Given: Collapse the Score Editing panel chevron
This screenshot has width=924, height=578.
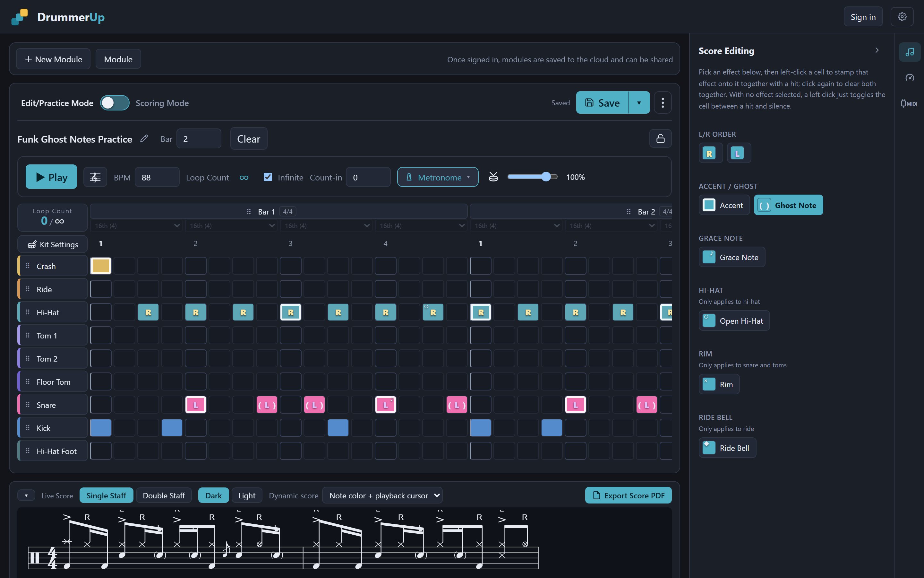Looking at the screenshot, I should pos(877,50).
